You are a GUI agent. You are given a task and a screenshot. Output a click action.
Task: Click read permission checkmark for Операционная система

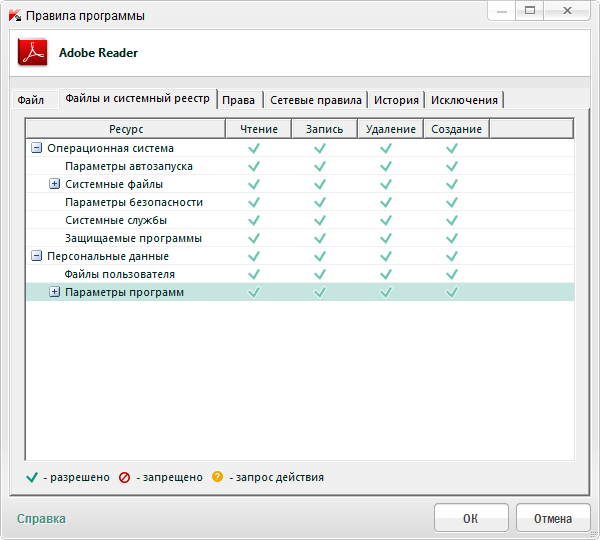click(x=254, y=148)
